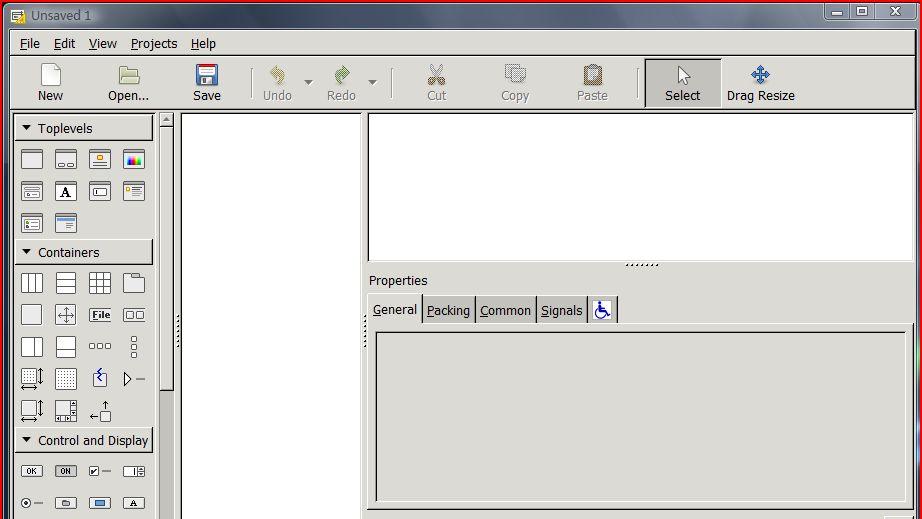Open the File menu

point(29,43)
